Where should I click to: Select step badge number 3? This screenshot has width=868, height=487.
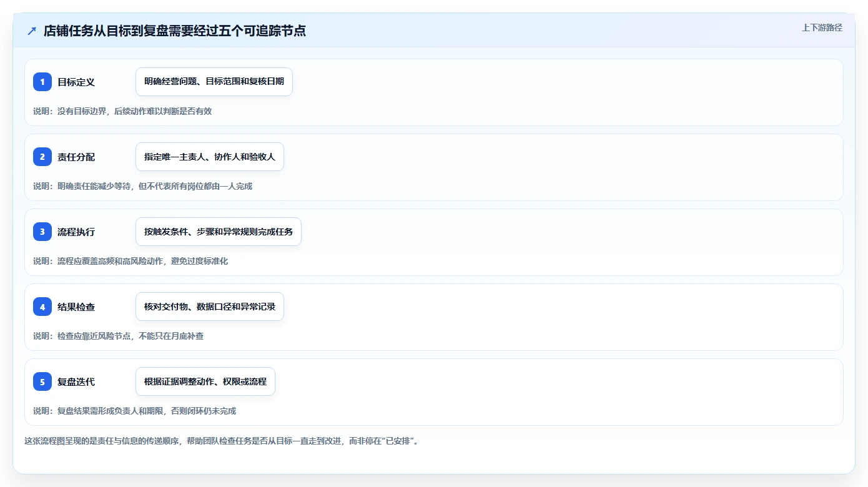click(42, 232)
